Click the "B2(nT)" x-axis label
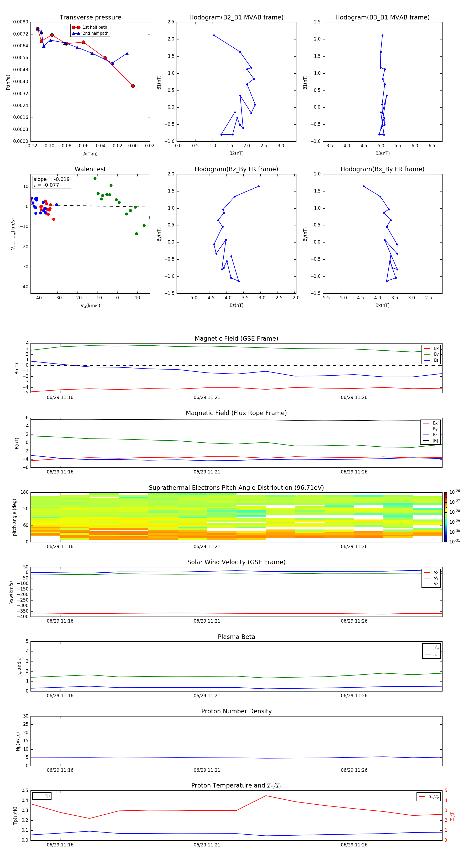 tap(236, 153)
